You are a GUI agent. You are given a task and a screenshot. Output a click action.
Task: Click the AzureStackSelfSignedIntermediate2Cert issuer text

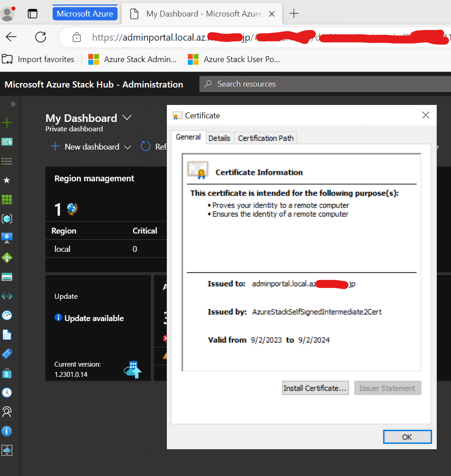pos(317,312)
